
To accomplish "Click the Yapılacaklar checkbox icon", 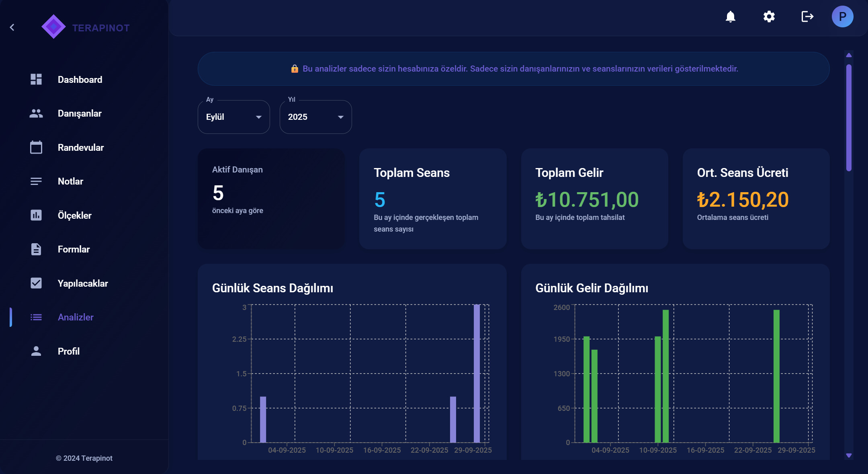I will pos(36,283).
